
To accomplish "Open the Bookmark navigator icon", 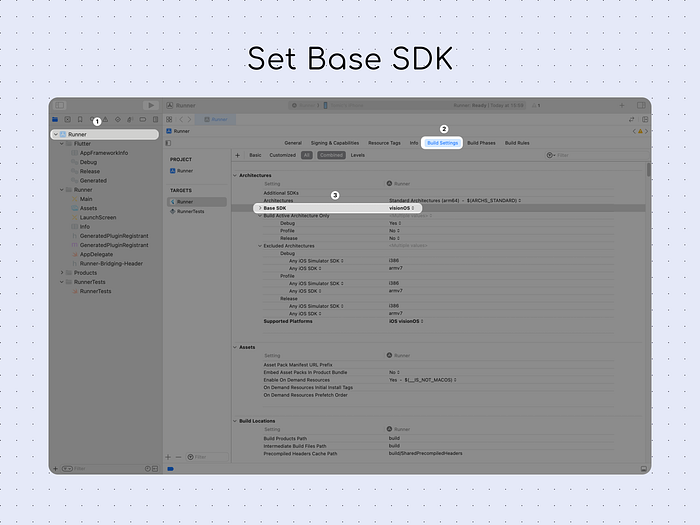I will click(80, 120).
